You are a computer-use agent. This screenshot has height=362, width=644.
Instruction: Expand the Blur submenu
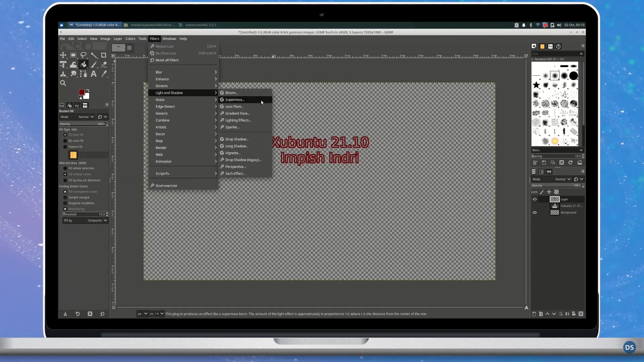[183, 72]
